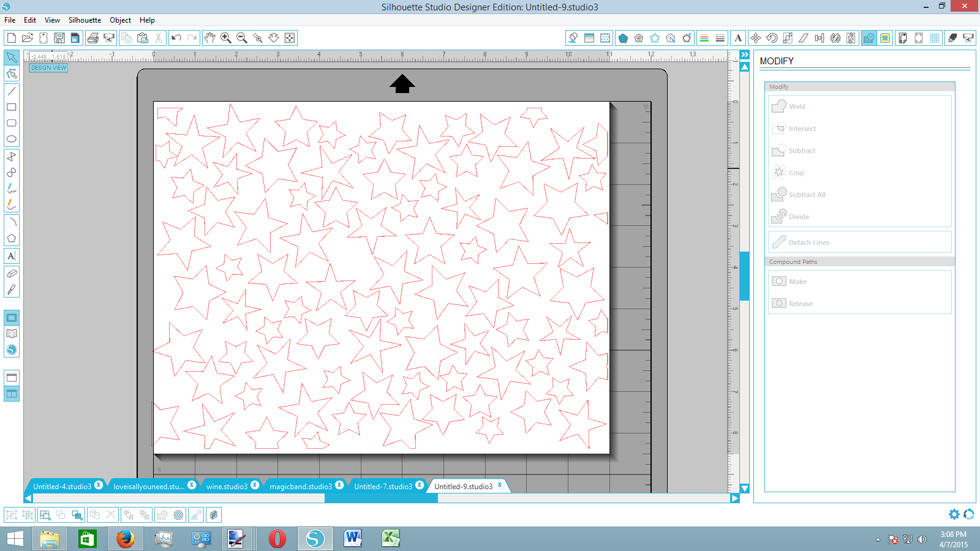
Task: Open the View menu
Action: pos(52,20)
